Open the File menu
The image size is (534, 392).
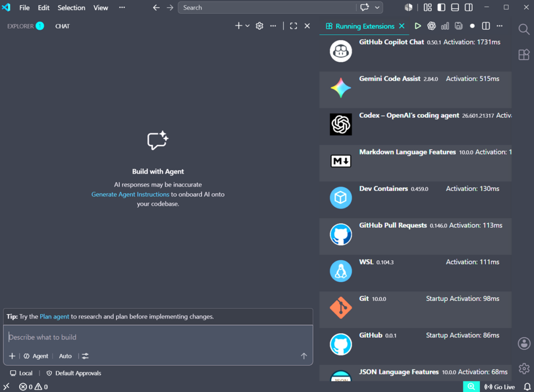(x=24, y=7)
